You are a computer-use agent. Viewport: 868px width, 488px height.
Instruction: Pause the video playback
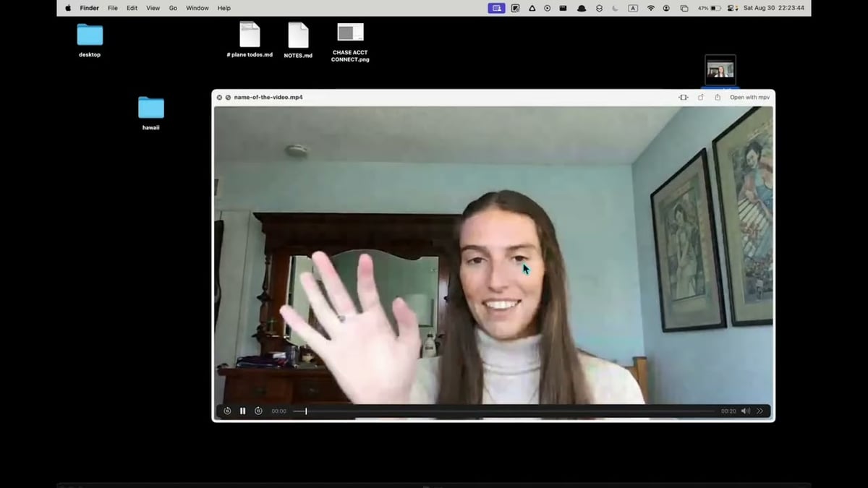(x=242, y=411)
